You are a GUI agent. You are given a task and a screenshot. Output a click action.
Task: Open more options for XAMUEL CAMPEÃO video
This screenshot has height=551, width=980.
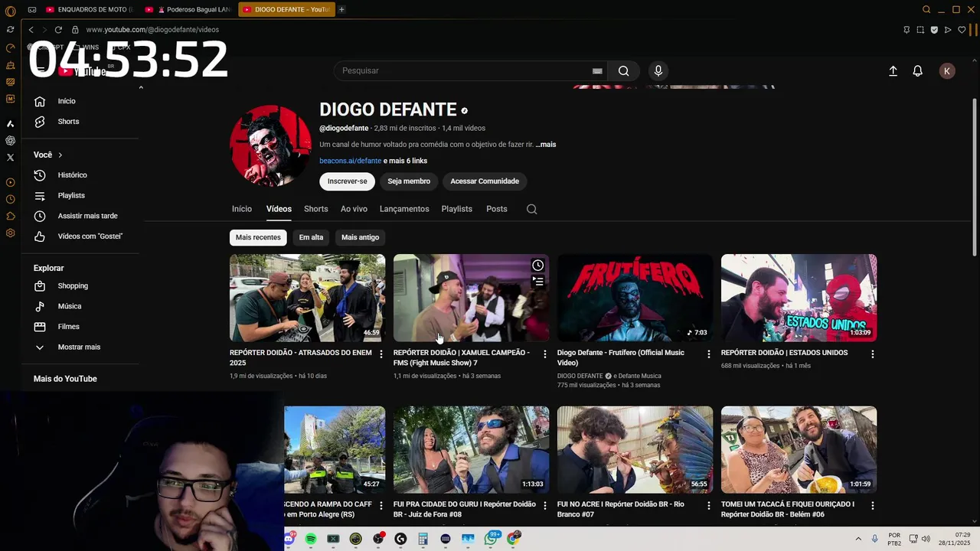[545, 354]
